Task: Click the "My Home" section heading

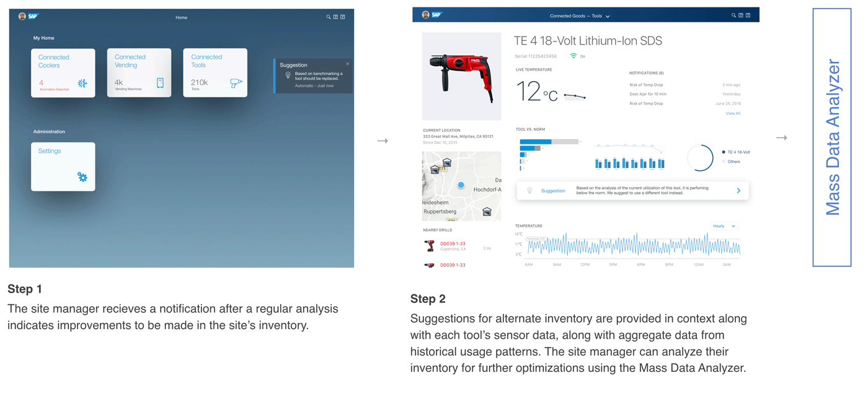Action: click(44, 38)
